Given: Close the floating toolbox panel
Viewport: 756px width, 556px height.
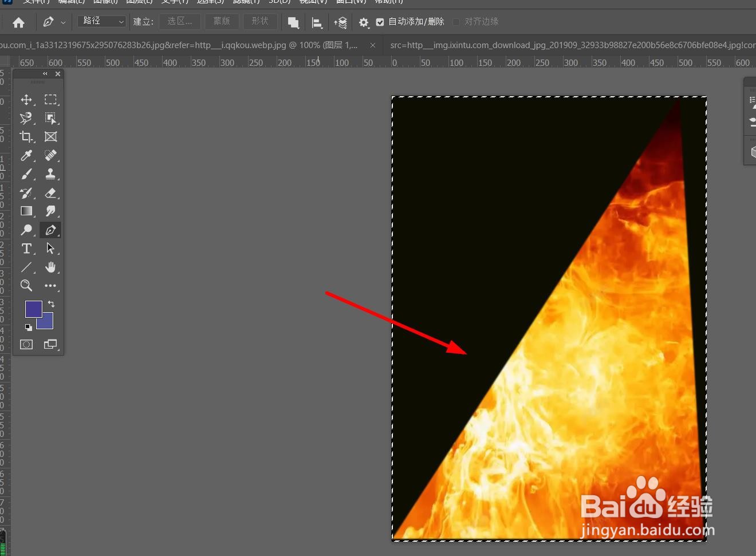Looking at the screenshot, I should [58, 74].
